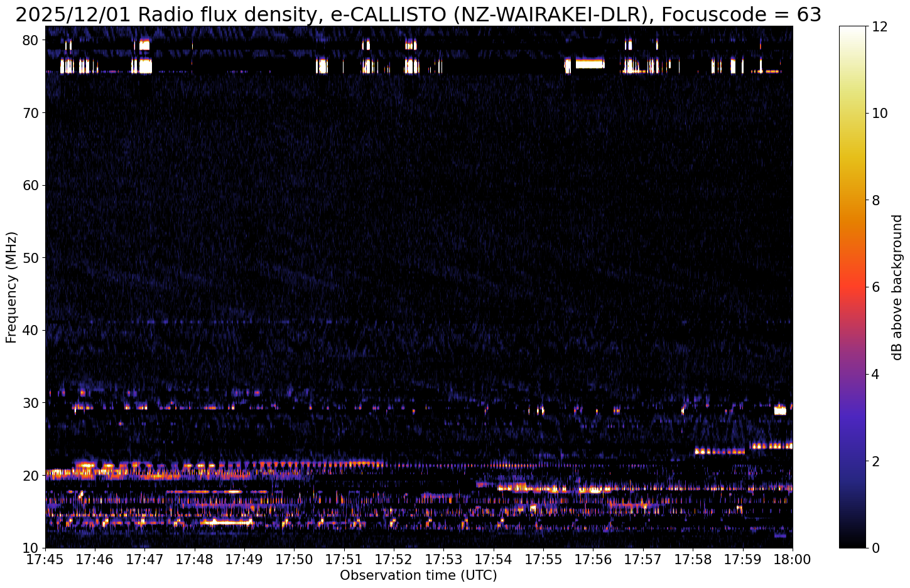Click the 10 MHz frequency tick label
The image size is (910, 588).
click(x=31, y=548)
